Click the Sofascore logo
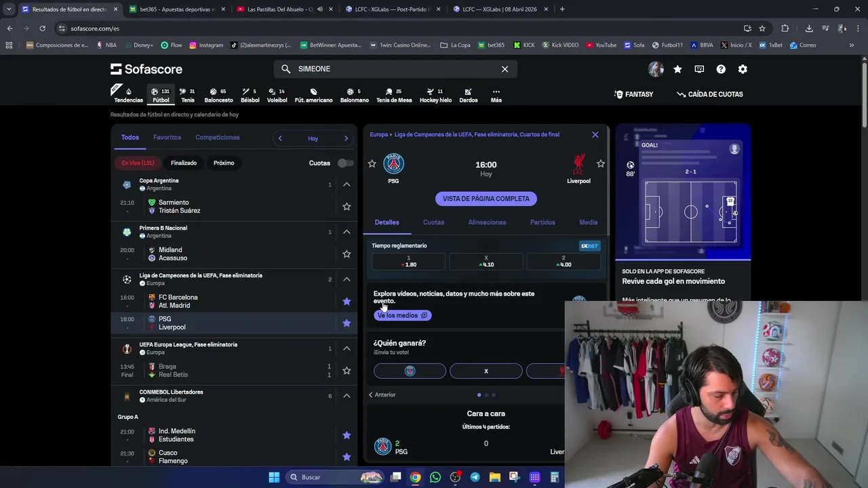 click(x=146, y=69)
